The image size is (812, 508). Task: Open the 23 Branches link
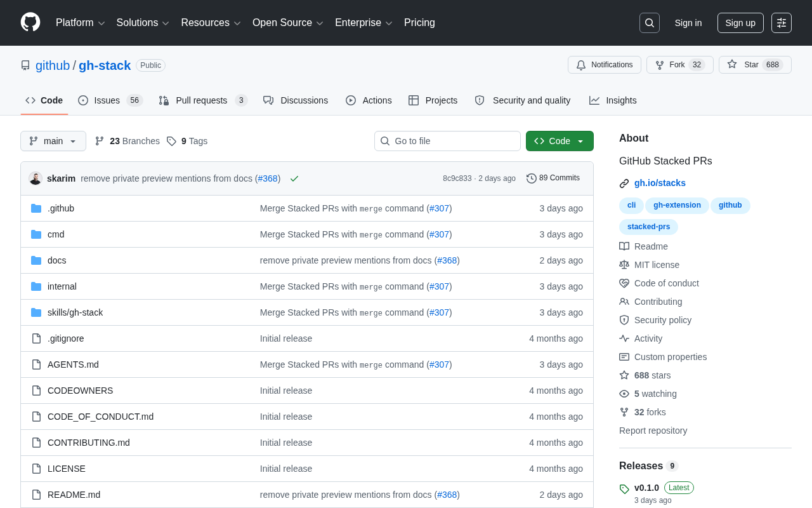click(x=127, y=141)
